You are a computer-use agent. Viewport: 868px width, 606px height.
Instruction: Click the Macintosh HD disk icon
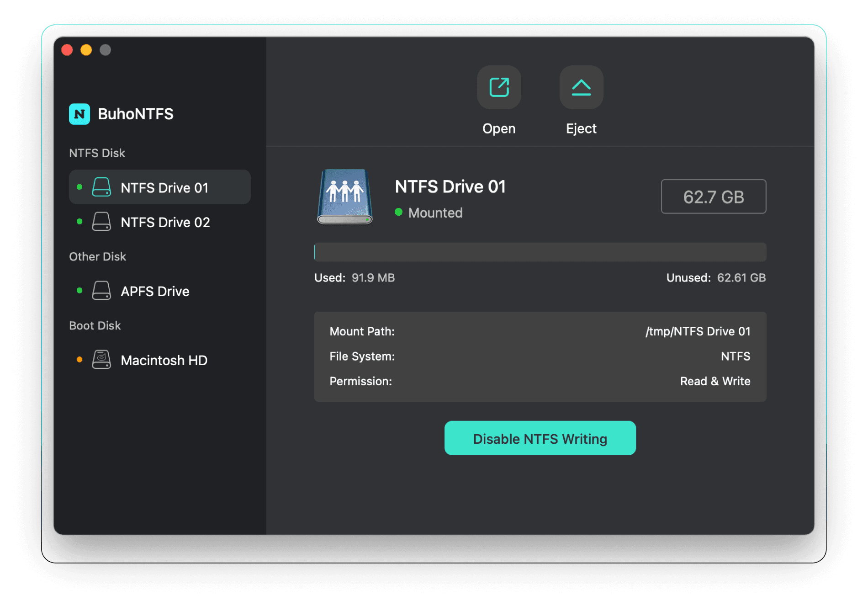(101, 360)
